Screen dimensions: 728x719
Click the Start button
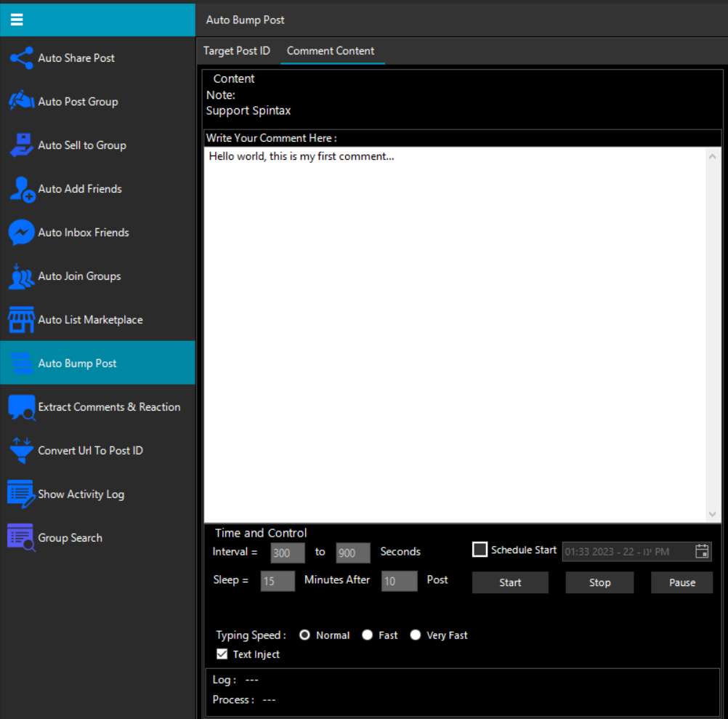510,582
